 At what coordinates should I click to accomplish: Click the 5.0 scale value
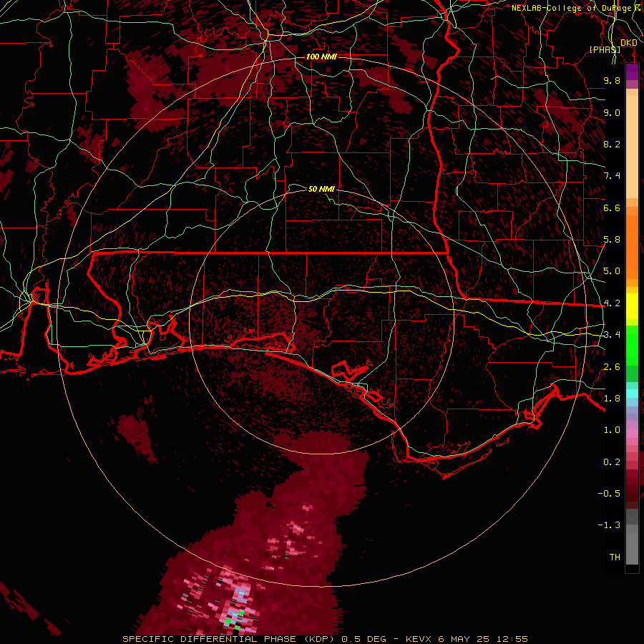pyautogui.click(x=612, y=271)
